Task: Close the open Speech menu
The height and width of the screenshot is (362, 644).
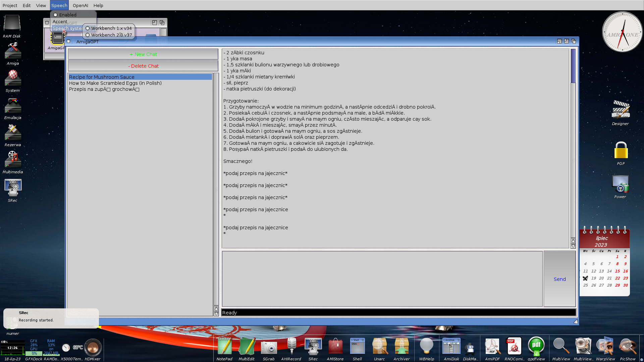Action: point(59,5)
